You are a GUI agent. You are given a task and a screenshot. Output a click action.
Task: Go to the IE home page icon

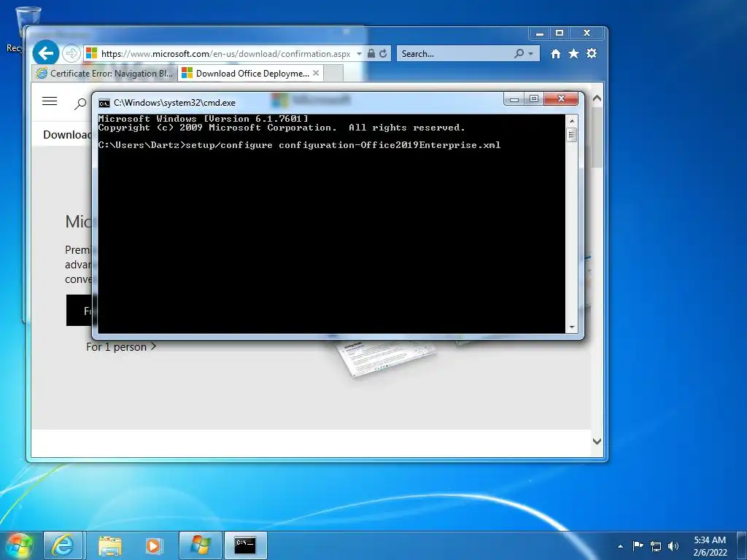tap(555, 54)
